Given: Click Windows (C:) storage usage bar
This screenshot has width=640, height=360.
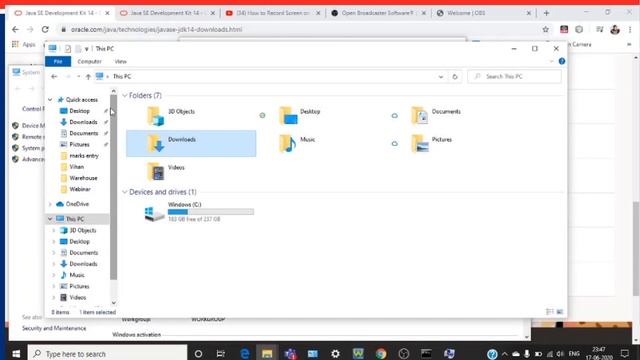Looking at the screenshot, I should 211,212.
